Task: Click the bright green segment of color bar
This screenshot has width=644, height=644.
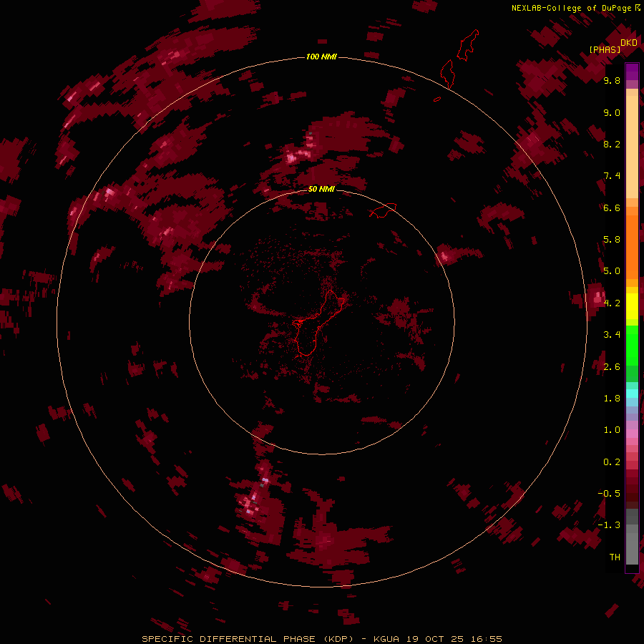Action: 632,346
